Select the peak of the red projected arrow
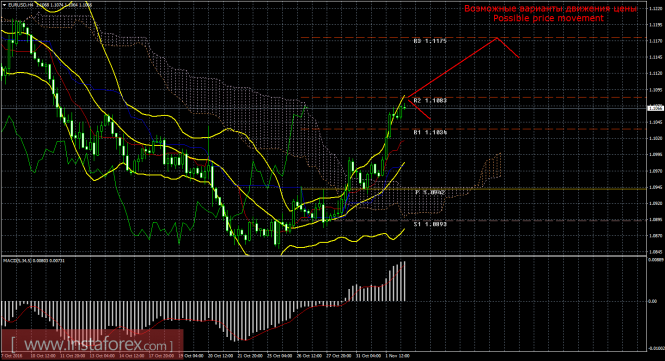665x361 pixels. pyautogui.click(x=497, y=39)
